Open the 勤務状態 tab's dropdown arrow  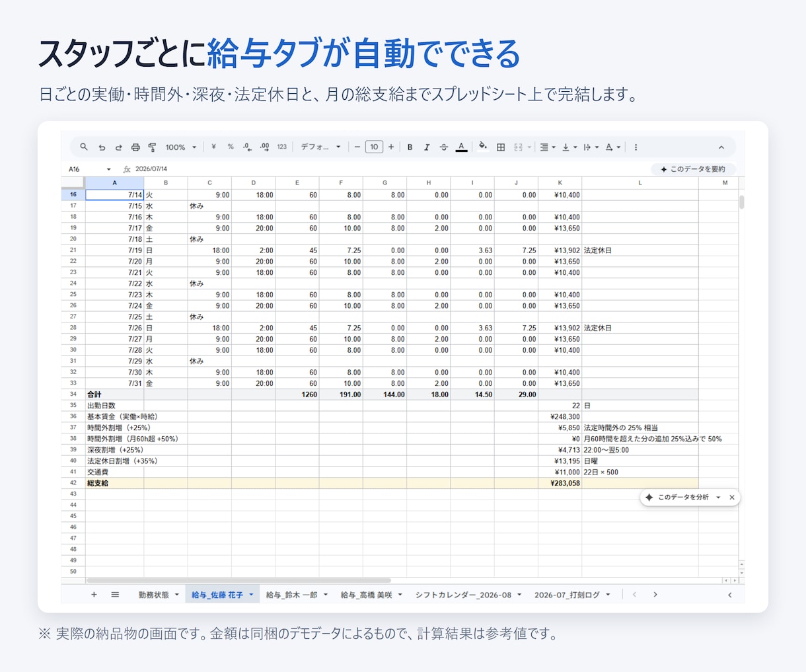tap(177, 595)
